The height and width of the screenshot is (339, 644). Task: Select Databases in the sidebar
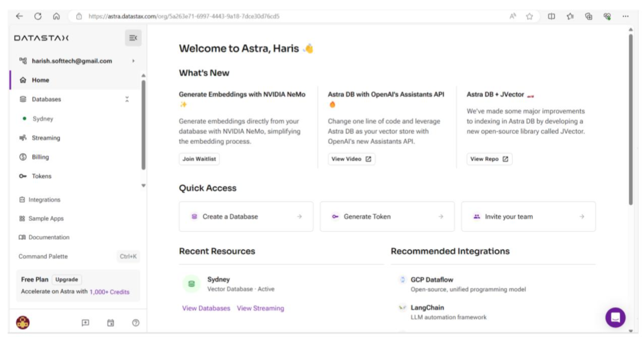click(x=45, y=99)
